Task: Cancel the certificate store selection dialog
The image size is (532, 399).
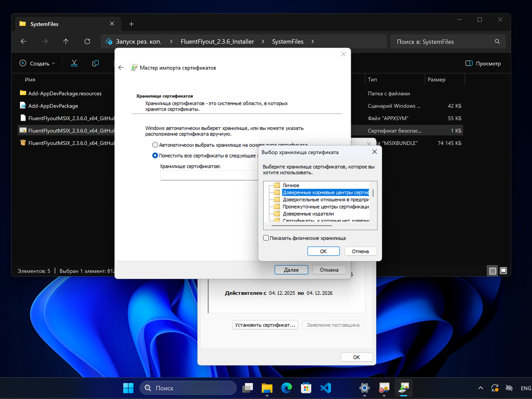Action: pyautogui.click(x=360, y=251)
